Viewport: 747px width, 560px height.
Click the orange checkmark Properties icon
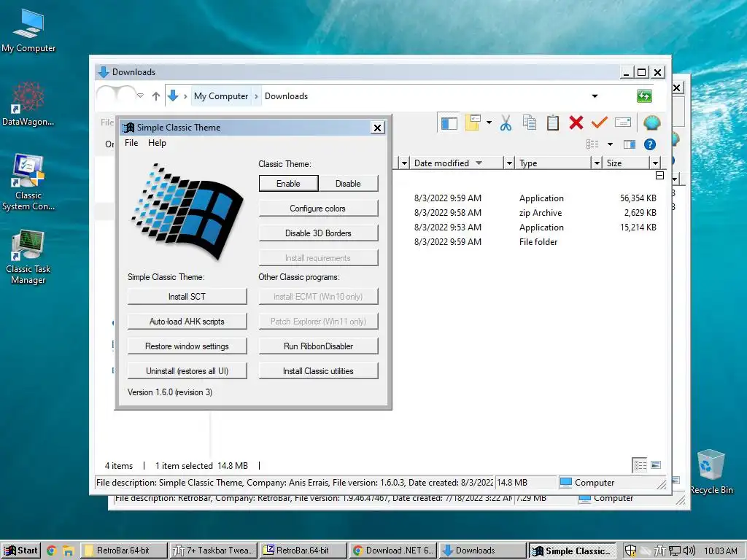pos(600,122)
